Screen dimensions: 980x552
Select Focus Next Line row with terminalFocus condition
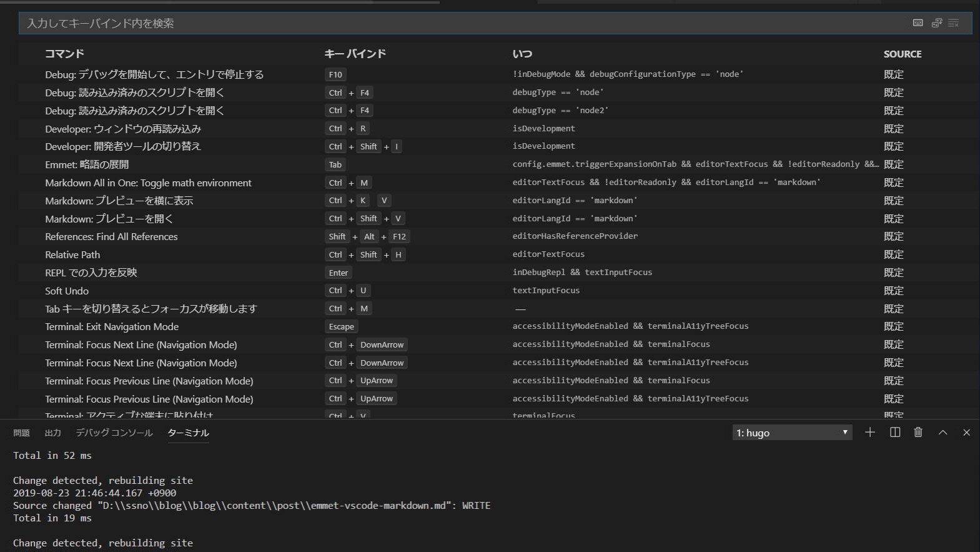point(499,344)
